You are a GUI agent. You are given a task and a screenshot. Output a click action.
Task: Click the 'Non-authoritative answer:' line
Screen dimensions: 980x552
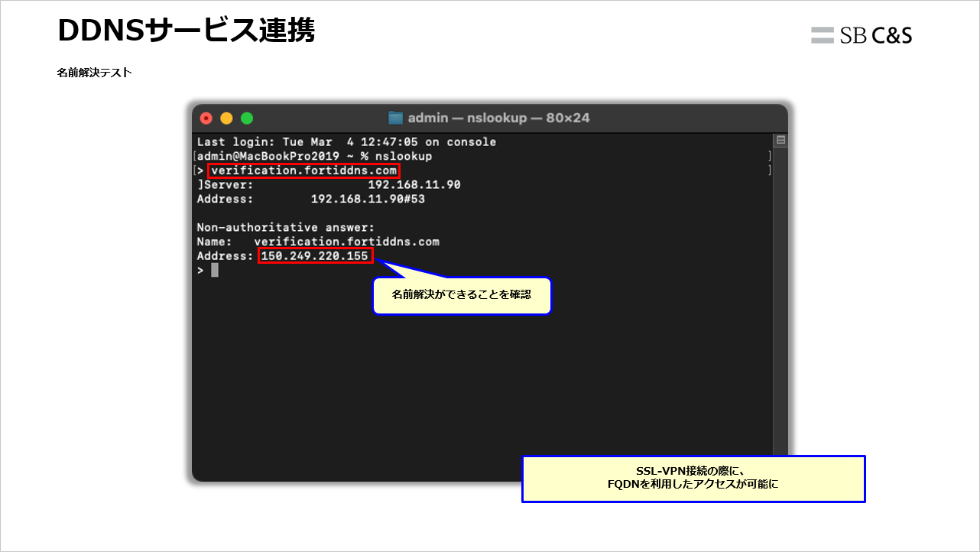pyautogui.click(x=286, y=227)
